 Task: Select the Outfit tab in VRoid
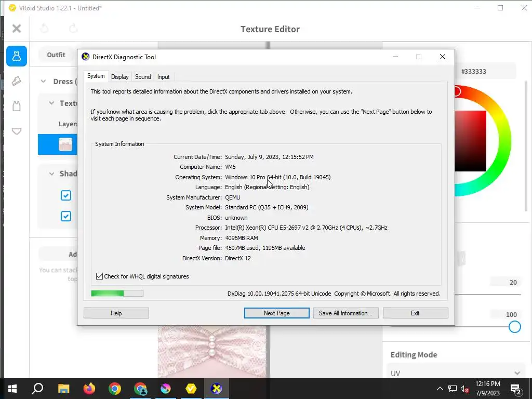click(x=56, y=55)
